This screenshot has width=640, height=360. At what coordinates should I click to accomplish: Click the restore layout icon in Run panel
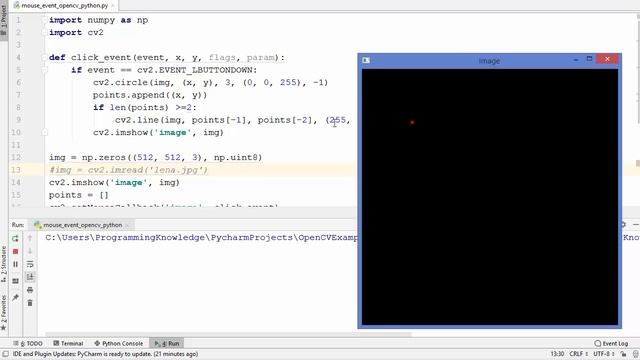pyautogui.click(x=16, y=281)
